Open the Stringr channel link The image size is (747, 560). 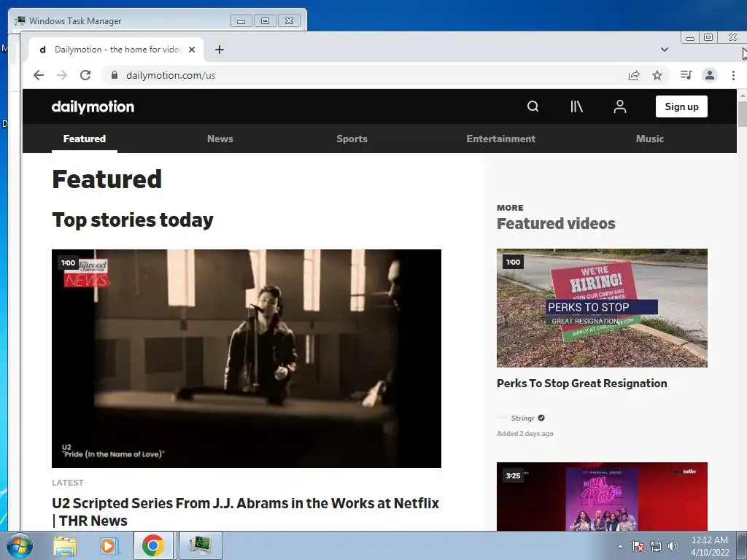point(522,418)
